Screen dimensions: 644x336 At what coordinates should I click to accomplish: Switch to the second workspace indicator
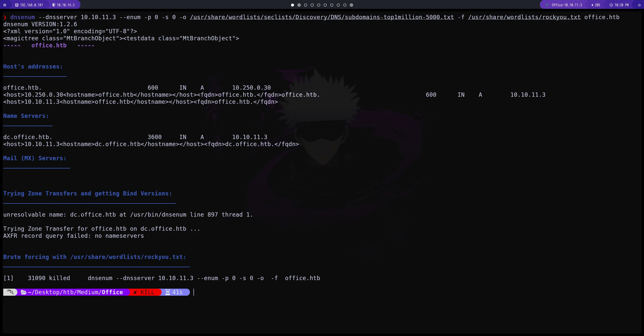299,5
